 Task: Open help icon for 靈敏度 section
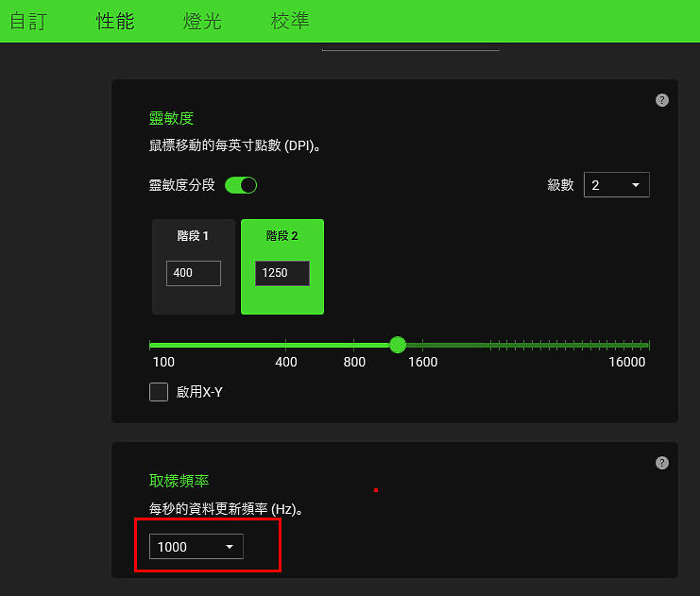[x=661, y=100]
